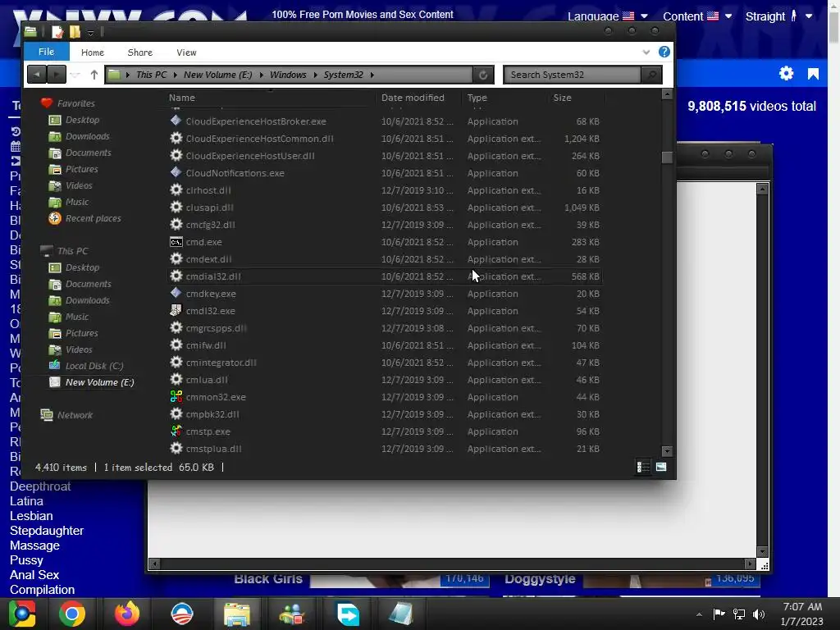The width and height of the screenshot is (840, 630).
Task: Go back with the Back arrow button
Action: coord(36,75)
